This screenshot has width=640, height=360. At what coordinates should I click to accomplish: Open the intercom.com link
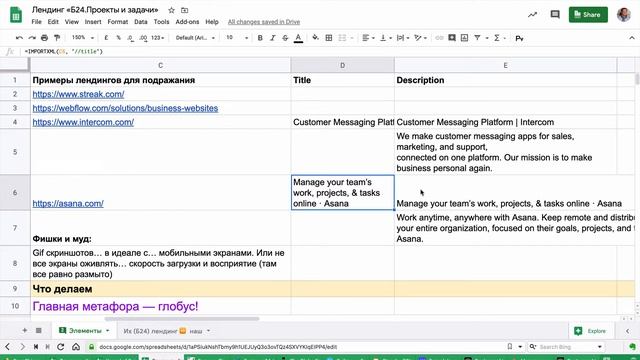pos(83,122)
